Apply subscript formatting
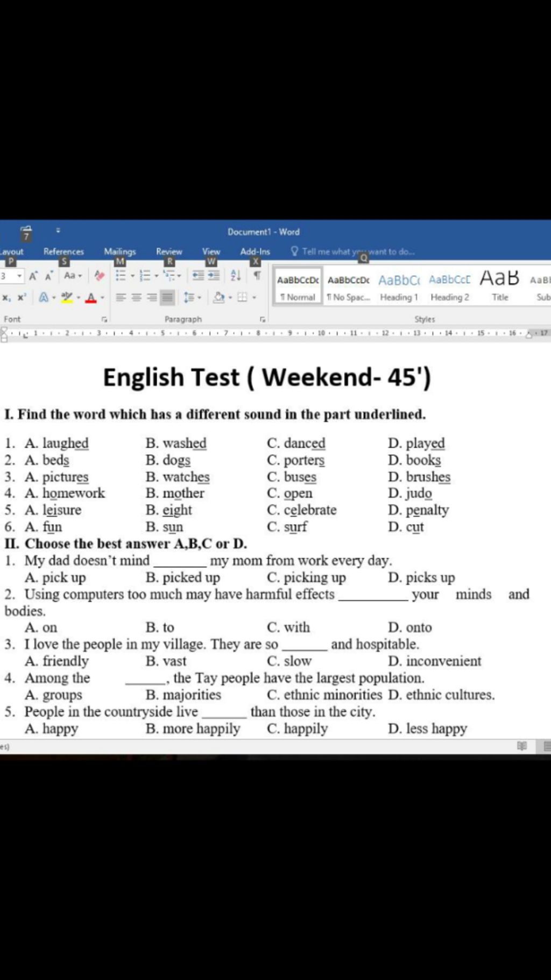 [6, 297]
